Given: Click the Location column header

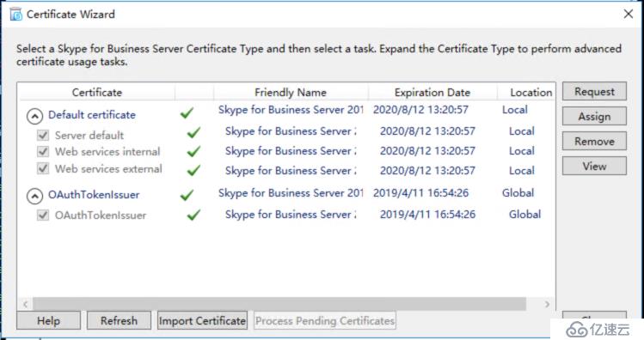Looking at the screenshot, I should click(526, 92).
